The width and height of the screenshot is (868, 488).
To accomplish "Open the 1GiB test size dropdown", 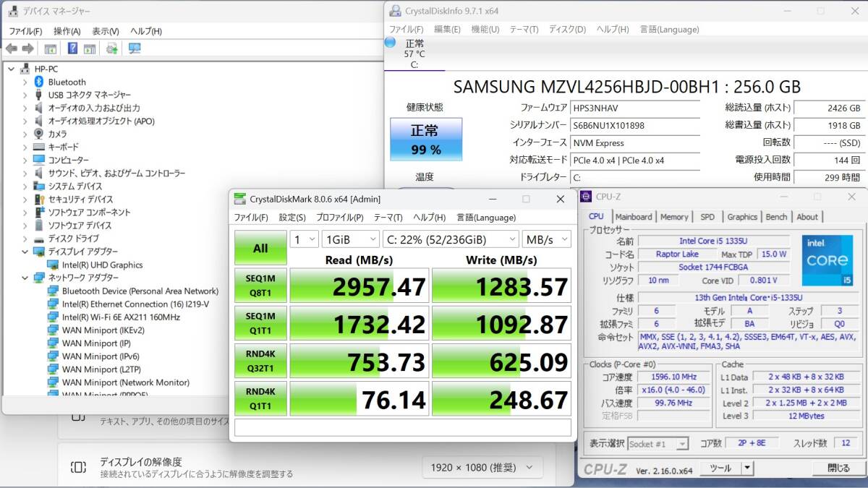I will tap(350, 239).
